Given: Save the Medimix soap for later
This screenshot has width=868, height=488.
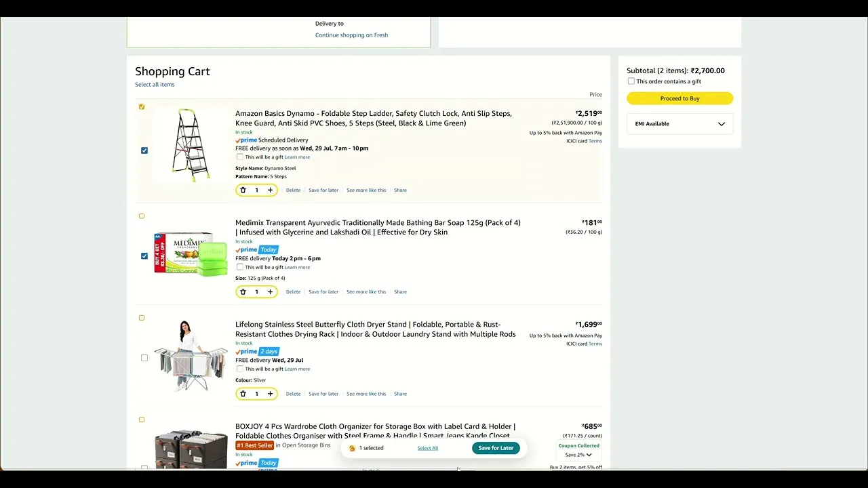Looking at the screenshot, I should pyautogui.click(x=323, y=292).
